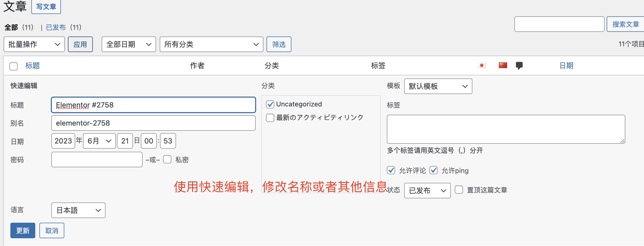Click into the 标签 tags text area

point(506,129)
